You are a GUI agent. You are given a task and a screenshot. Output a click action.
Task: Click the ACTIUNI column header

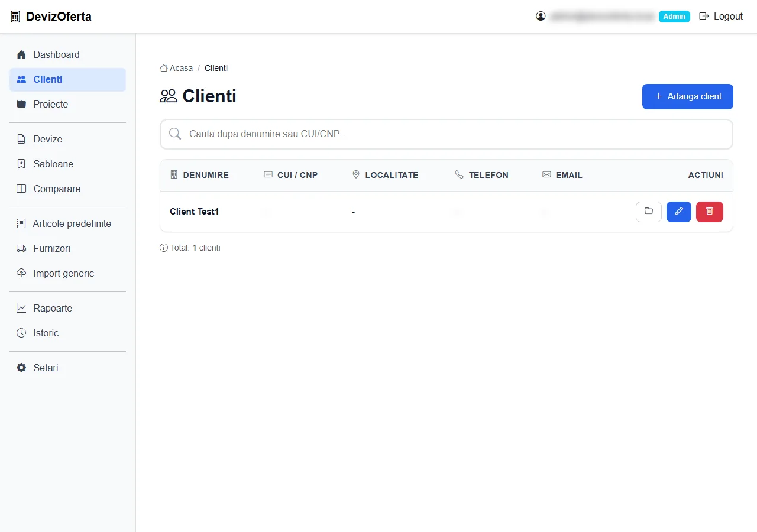(706, 175)
